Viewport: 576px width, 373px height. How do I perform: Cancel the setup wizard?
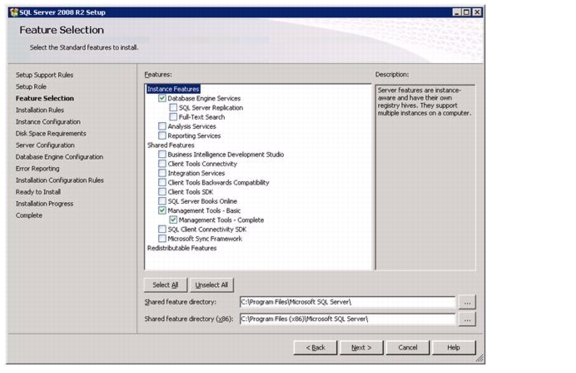coord(408,348)
